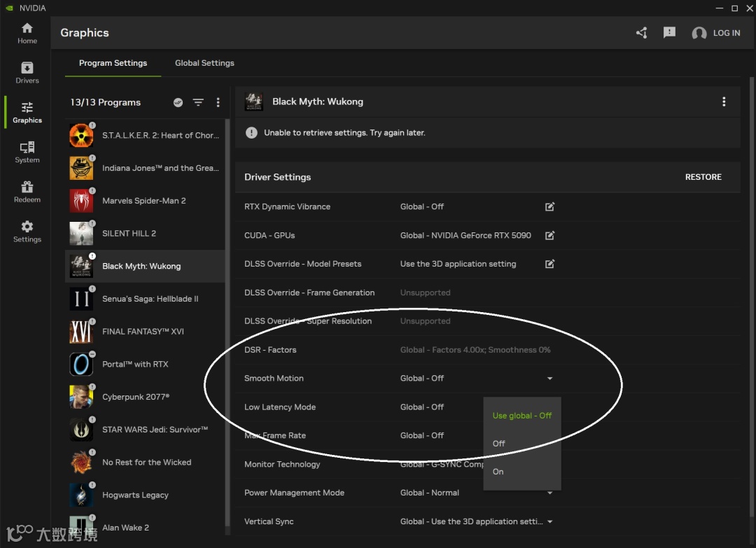The image size is (756, 548).
Task: Click the Portal with RTX game icon
Action: (81, 364)
